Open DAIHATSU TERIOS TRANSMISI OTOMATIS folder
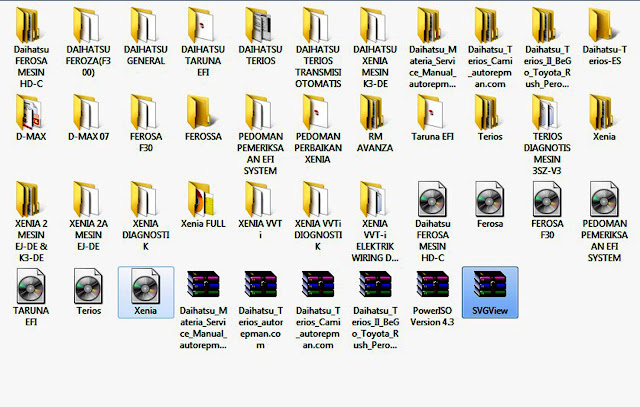 pyautogui.click(x=318, y=48)
